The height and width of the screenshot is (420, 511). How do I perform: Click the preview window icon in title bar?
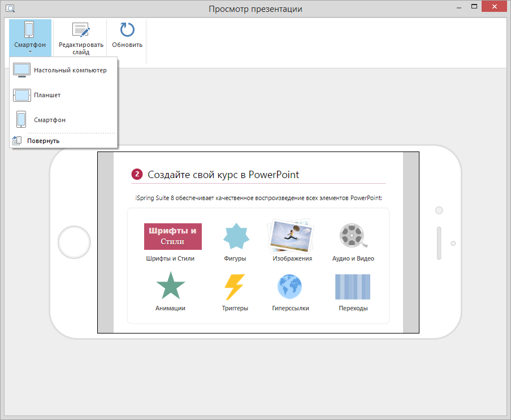[x=10, y=8]
